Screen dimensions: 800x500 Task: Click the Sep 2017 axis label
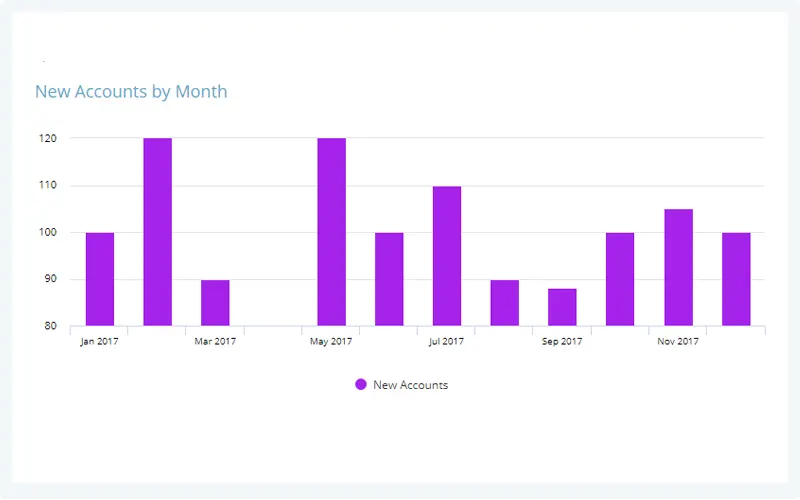point(562,341)
